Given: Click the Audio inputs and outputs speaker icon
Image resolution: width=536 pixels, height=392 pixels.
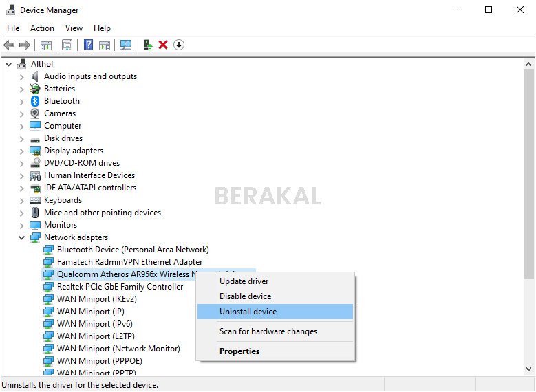Looking at the screenshot, I should 34,76.
